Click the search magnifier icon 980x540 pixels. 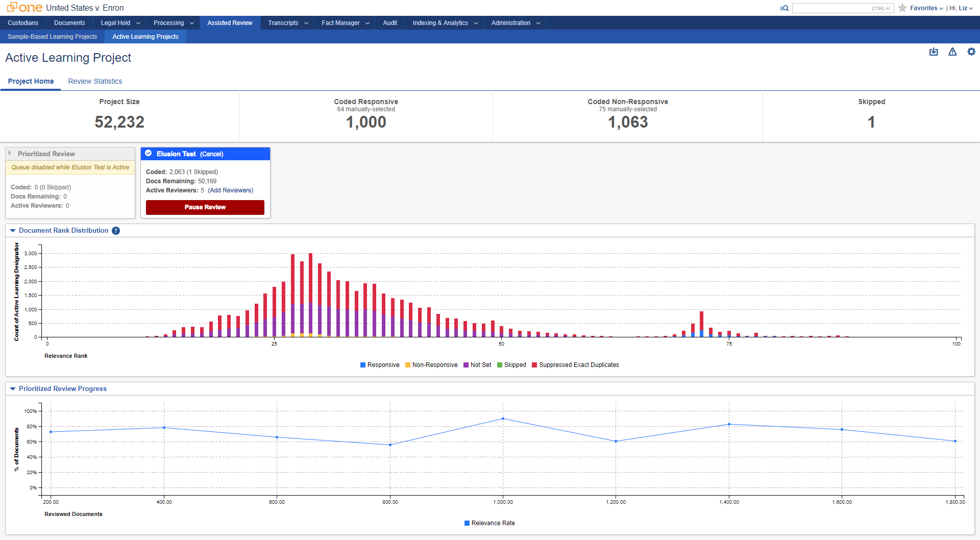[785, 8]
